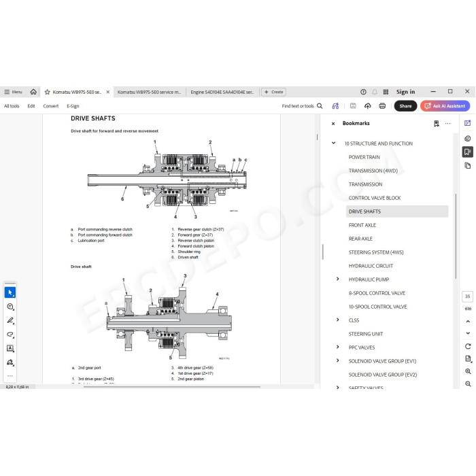The width and height of the screenshot is (476, 476).
Task: Open the comments panel icon in right rail
Action: 468,139
